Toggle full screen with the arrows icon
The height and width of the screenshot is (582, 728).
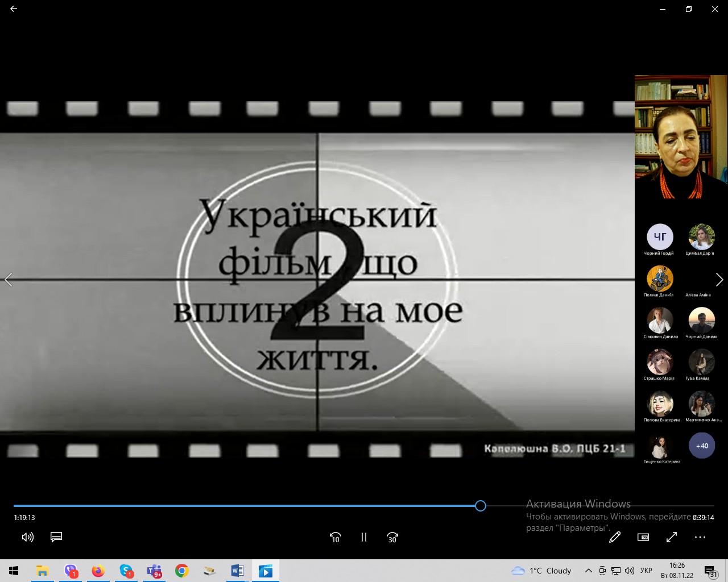[672, 537]
